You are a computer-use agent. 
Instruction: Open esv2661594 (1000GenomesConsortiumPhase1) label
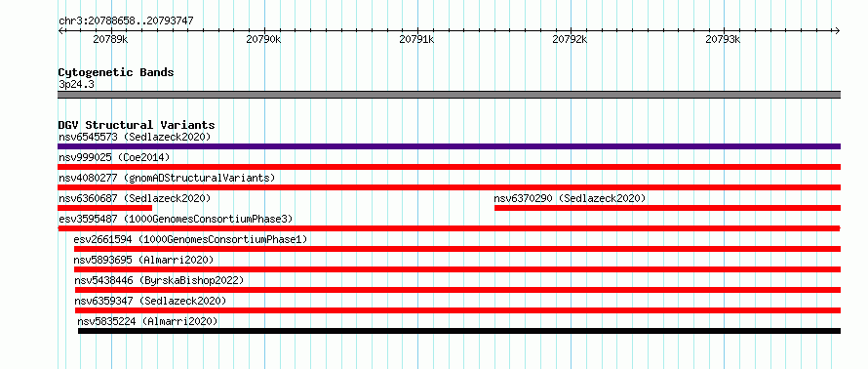190,239
